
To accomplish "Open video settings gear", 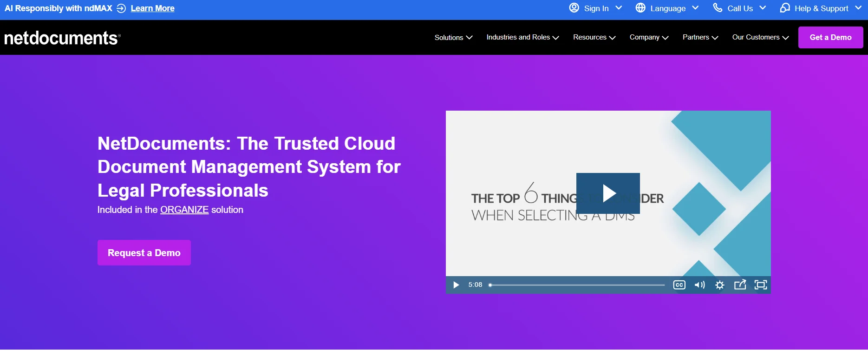I will coord(720,285).
